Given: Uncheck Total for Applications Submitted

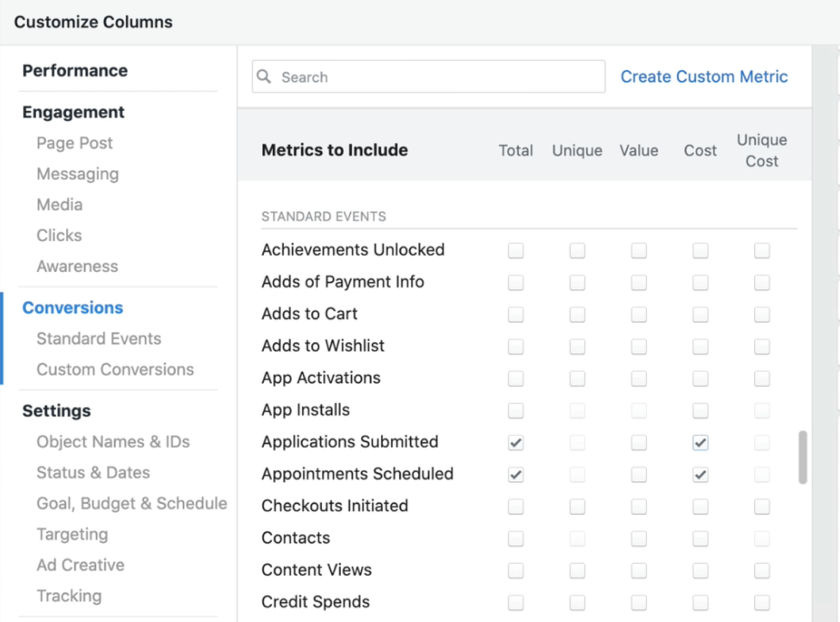Looking at the screenshot, I should coord(516,442).
